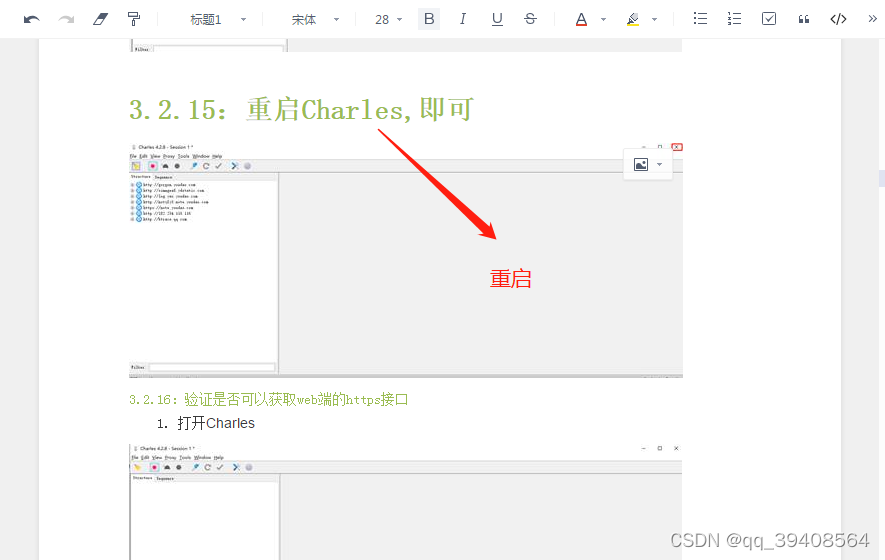This screenshot has width=885, height=560.
Task: Expand the floating image tool dropdown arrow
Action: click(x=659, y=165)
